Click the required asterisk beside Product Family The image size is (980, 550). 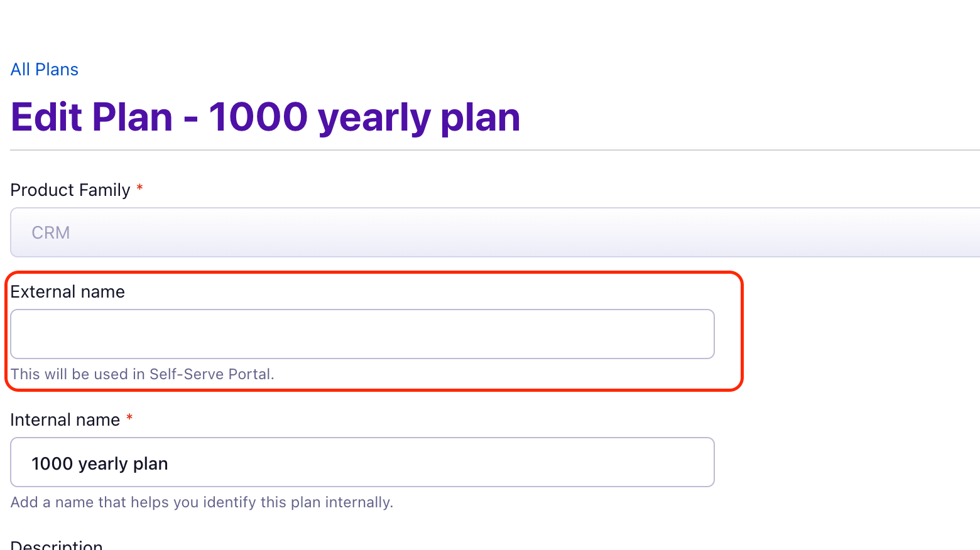[140, 188]
